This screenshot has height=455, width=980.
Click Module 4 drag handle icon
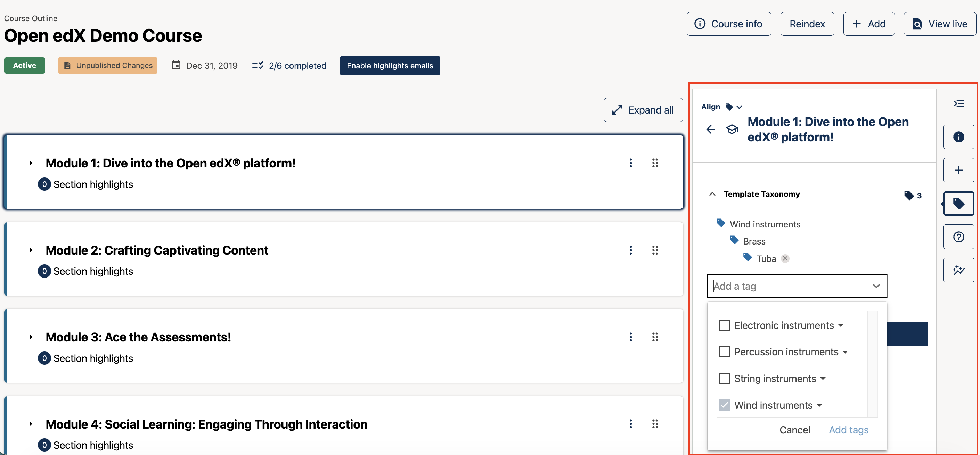click(655, 424)
